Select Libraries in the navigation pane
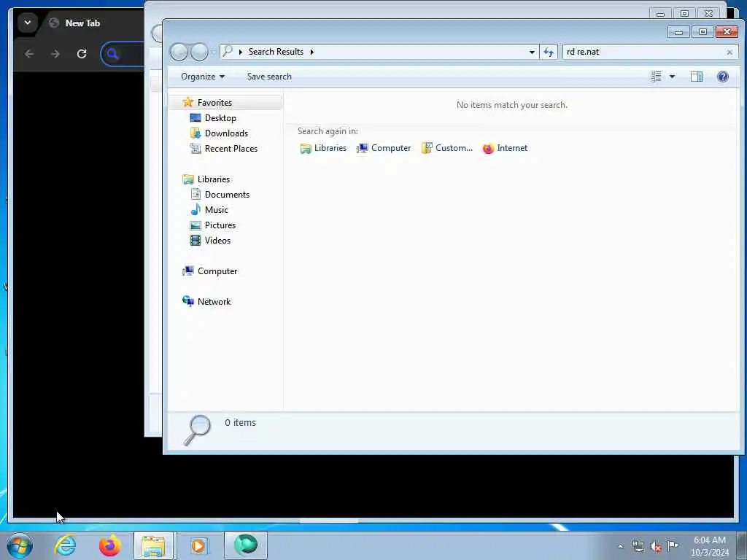Screen dimensions: 747x560 (214, 179)
